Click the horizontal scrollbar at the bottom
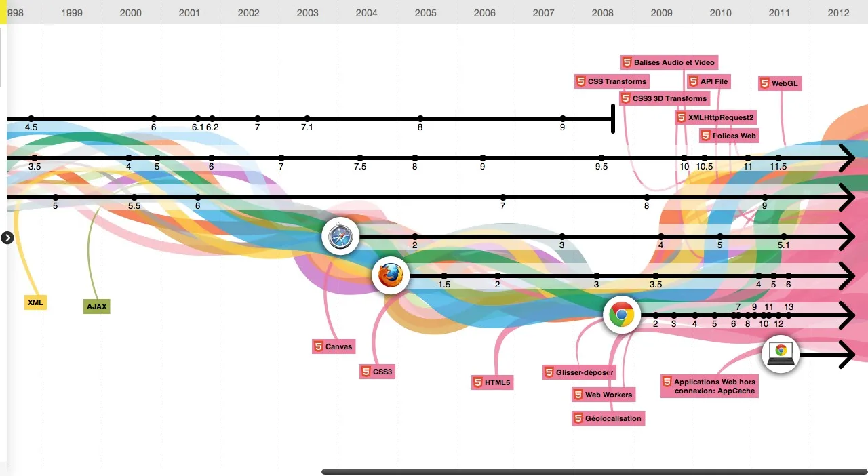868x476 pixels. [x=594, y=471]
